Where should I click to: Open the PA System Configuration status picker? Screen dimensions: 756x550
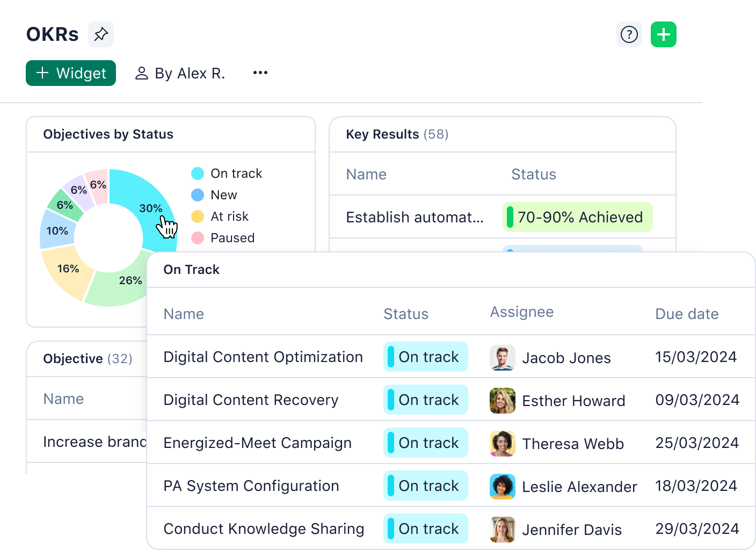click(x=426, y=486)
